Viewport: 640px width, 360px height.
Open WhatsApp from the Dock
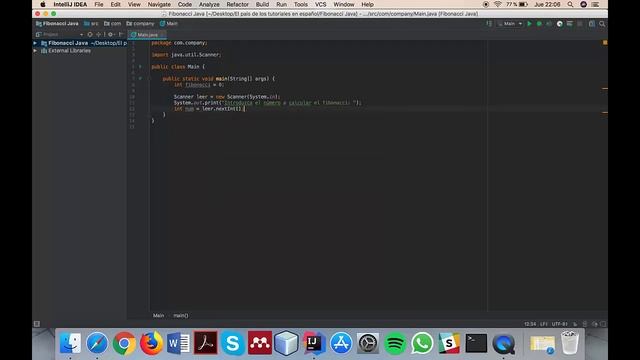tap(422, 343)
